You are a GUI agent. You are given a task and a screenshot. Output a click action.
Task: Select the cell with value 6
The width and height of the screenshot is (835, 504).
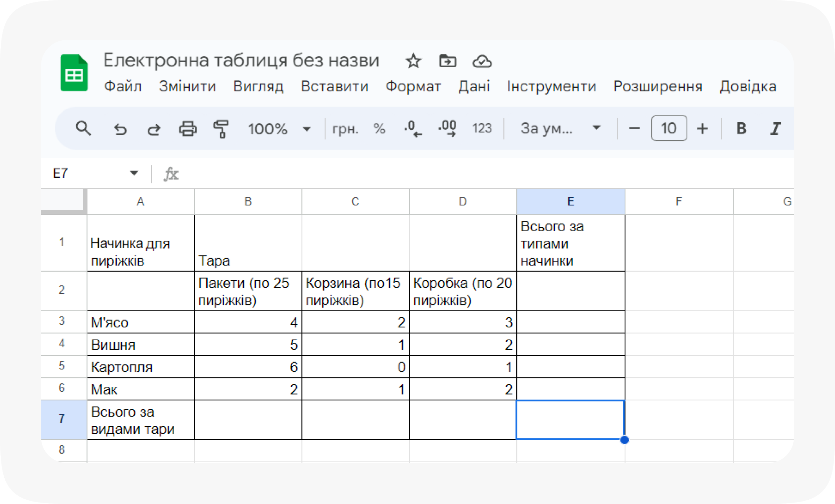tap(248, 367)
